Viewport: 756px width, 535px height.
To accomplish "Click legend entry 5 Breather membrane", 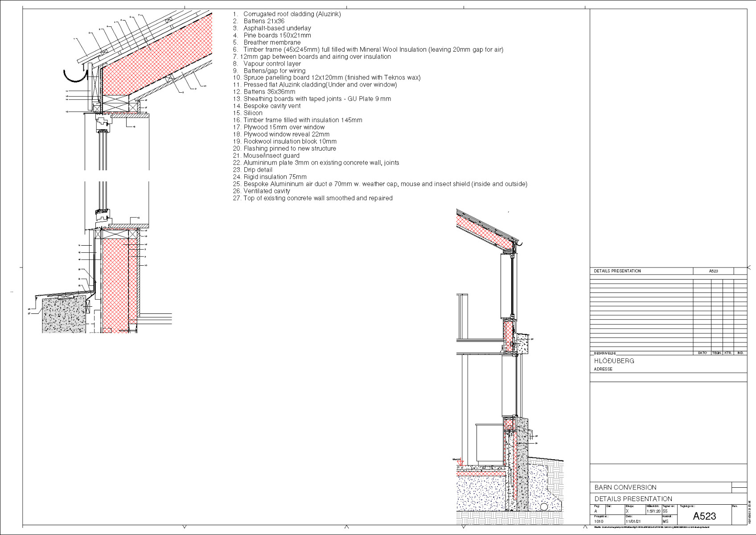I will [x=267, y=42].
